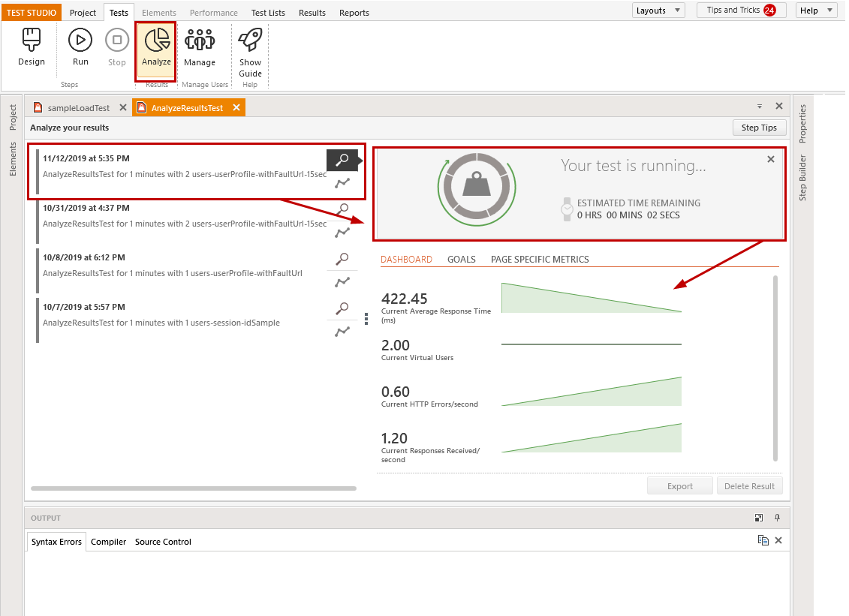Click the Export button
The width and height of the screenshot is (849, 616).
pyautogui.click(x=679, y=486)
